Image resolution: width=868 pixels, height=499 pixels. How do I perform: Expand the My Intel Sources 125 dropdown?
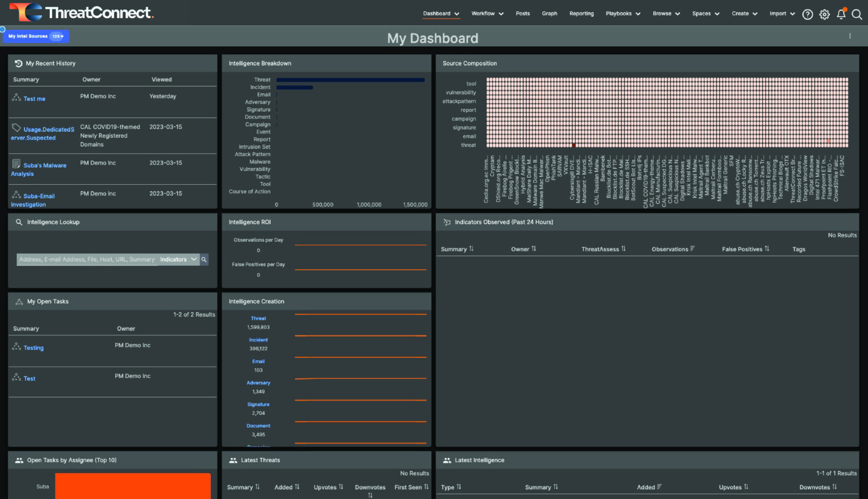[x=55, y=36]
